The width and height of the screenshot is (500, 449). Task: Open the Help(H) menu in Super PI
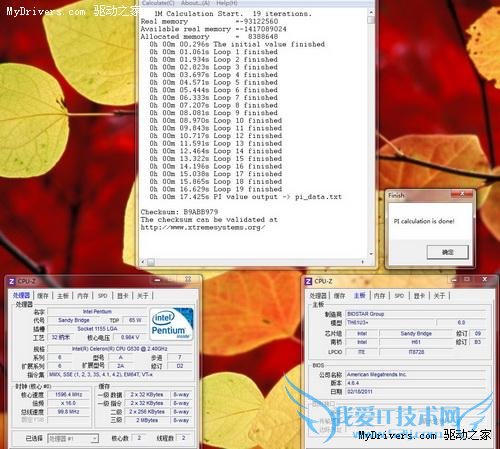point(227,3)
